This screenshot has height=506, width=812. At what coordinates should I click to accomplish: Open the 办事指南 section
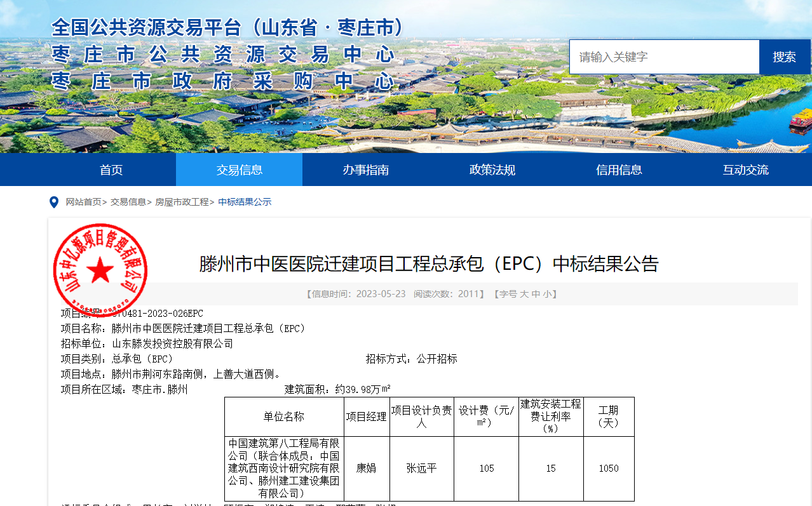[x=365, y=170]
